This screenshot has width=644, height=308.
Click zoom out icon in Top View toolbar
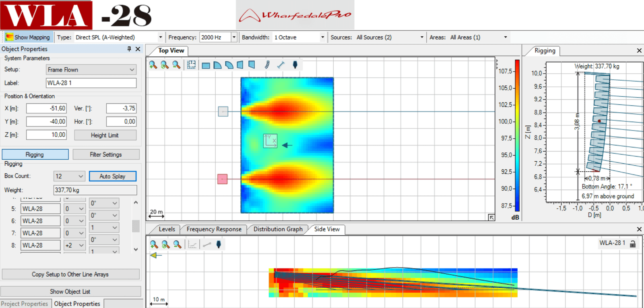[x=176, y=65]
